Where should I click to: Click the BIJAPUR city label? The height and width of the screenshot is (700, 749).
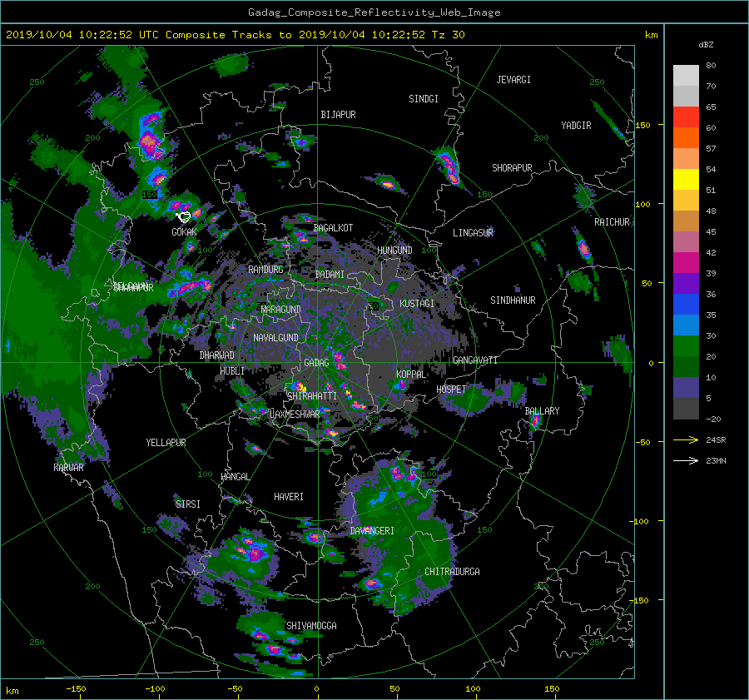[x=338, y=115]
